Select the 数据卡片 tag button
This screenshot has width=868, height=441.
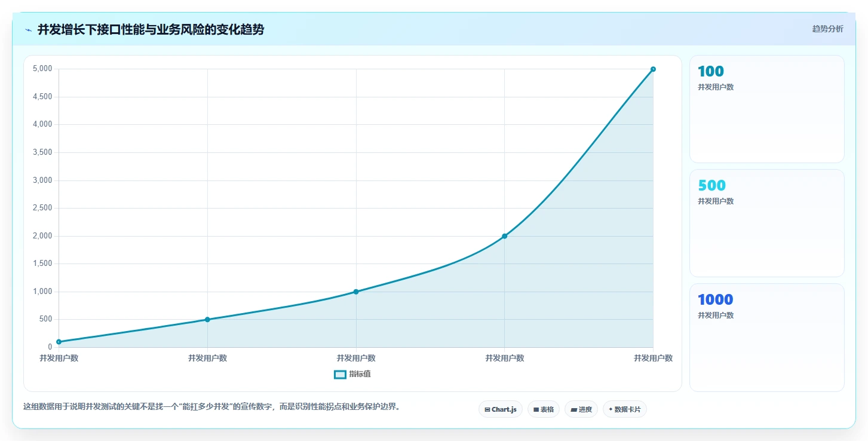[x=624, y=409]
